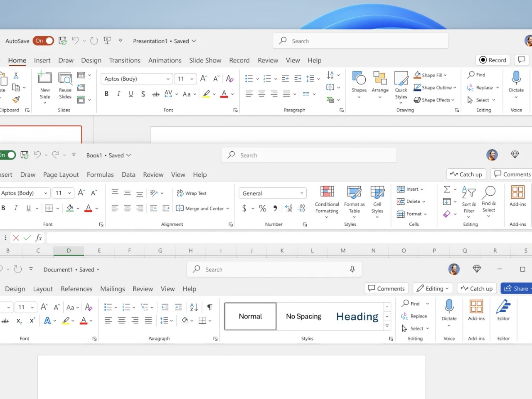The height and width of the screenshot is (399, 532).
Task: Open the Page Layout tab in Excel
Action: 61,175
